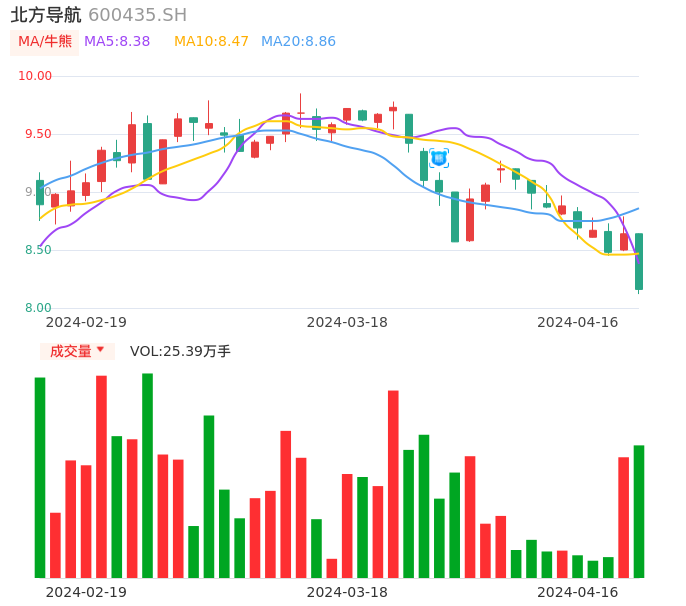
Task: Click the MA/牛熊 indicator button
Action: 45,42
